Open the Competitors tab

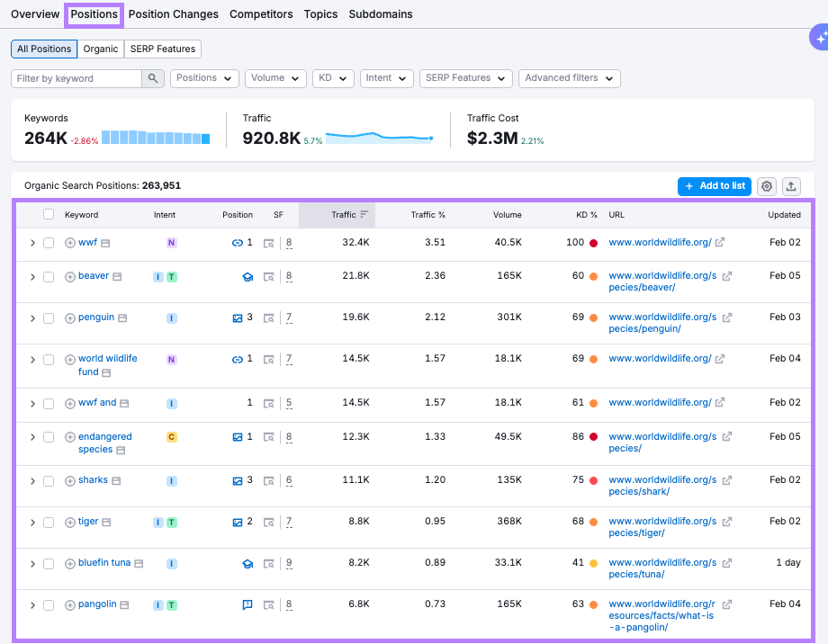click(261, 14)
